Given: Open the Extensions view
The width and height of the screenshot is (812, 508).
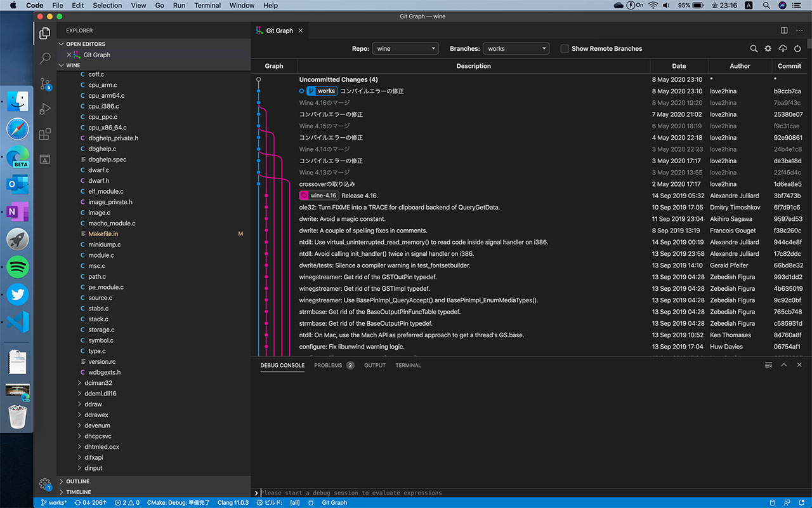Looking at the screenshot, I should pyautogui.click(x=45, y=135).
